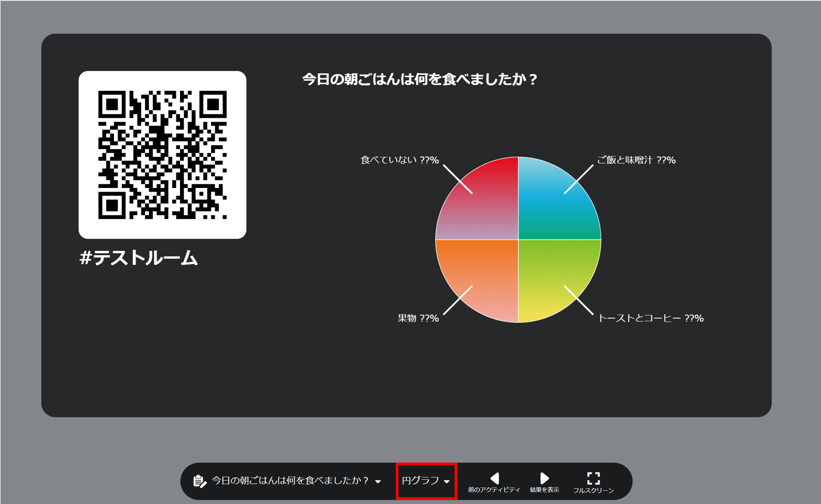Image resolution: width=821 pixels, height=504 pixels.
Task: Open the 今日の朝ごはんは何を食べましたか？ activity dropdown
Action: tap(288, 481)
